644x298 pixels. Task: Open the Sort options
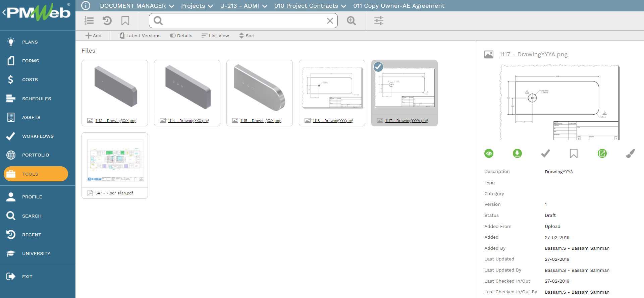click(247, 36)
